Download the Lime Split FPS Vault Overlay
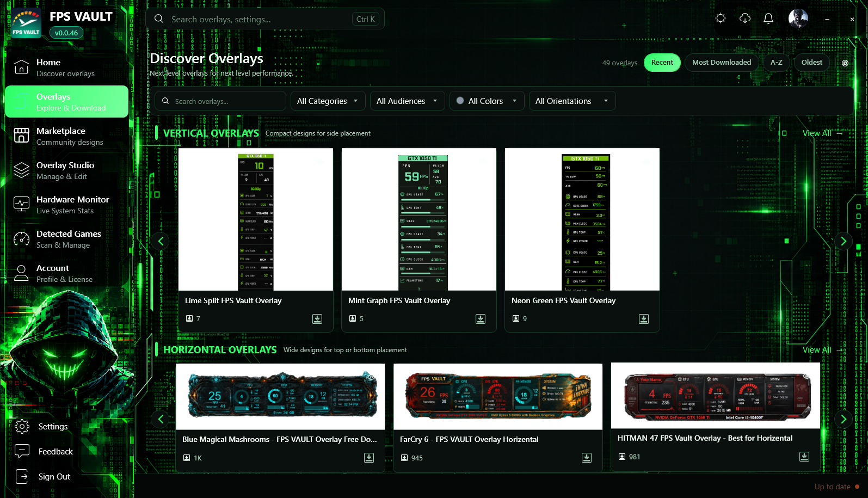 (317, 319)
